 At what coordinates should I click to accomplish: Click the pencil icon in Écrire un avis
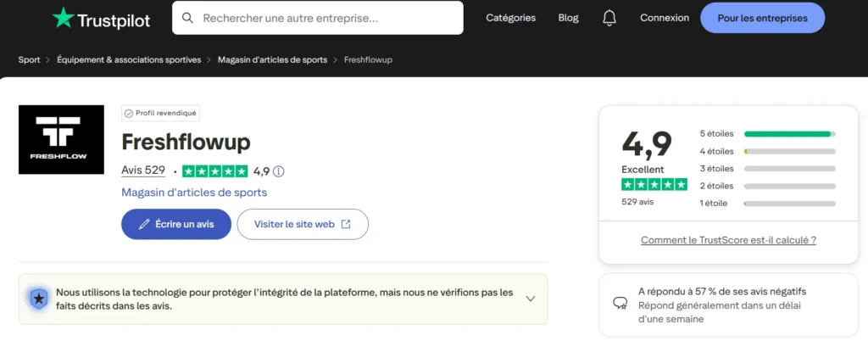144,224
